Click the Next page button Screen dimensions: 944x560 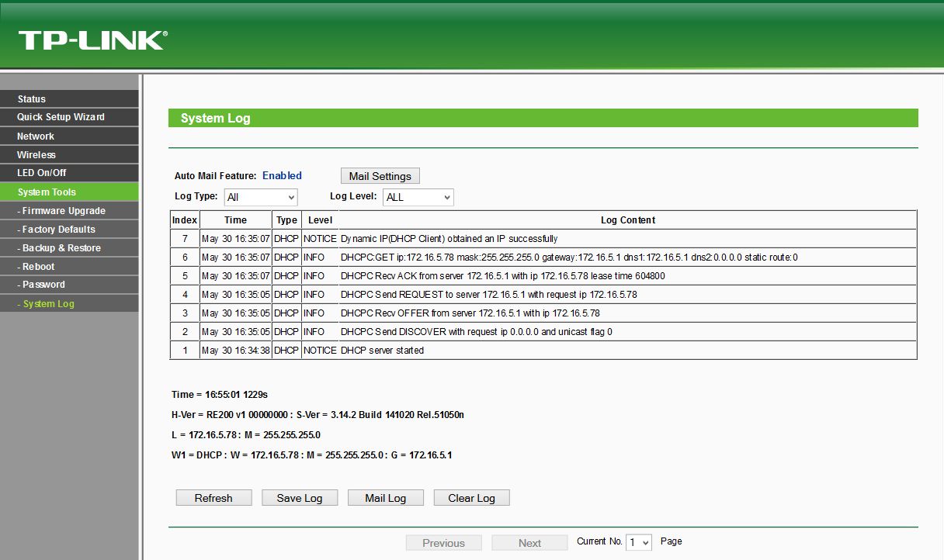(529, 543)
